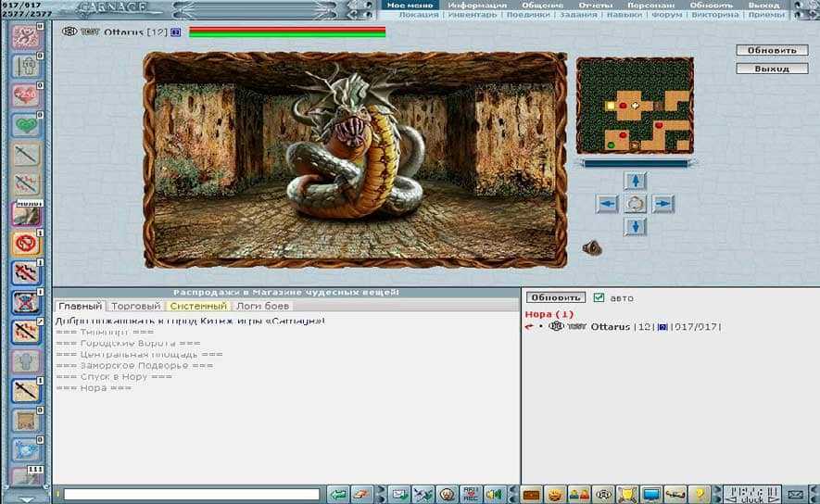
Task: Switch to the Торговый chat tab
Action: [x=136, y=306]
